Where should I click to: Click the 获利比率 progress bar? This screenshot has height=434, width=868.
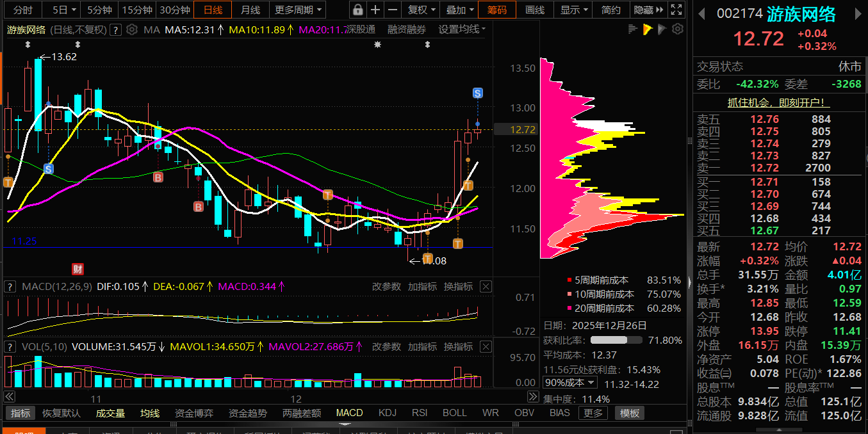point(618,341)
